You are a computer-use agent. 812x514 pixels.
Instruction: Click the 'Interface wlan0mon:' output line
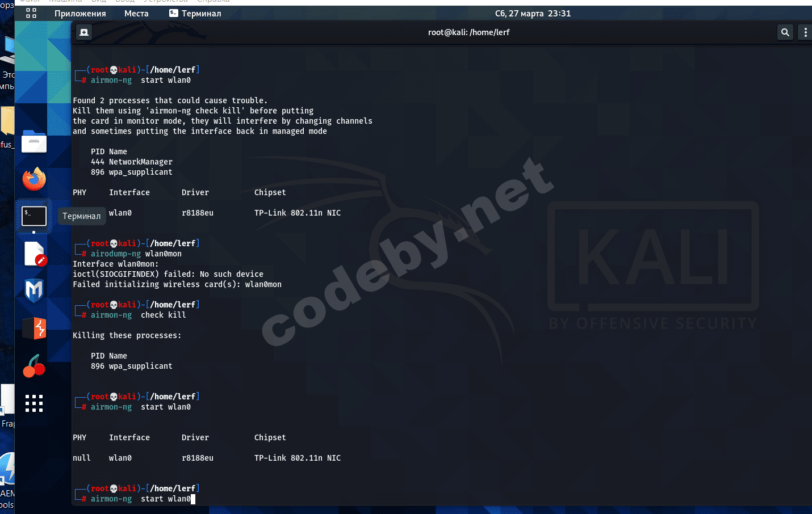(x=116, y=264)
